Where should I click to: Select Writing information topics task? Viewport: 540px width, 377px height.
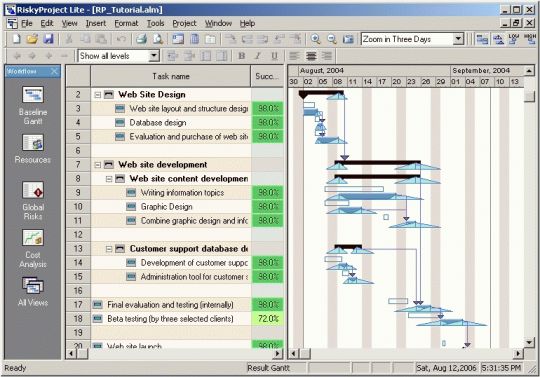(182, 193)
